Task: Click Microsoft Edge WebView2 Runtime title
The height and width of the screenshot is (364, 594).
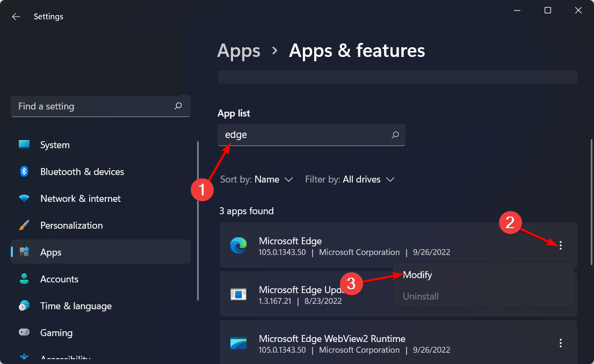Action: 332,339
